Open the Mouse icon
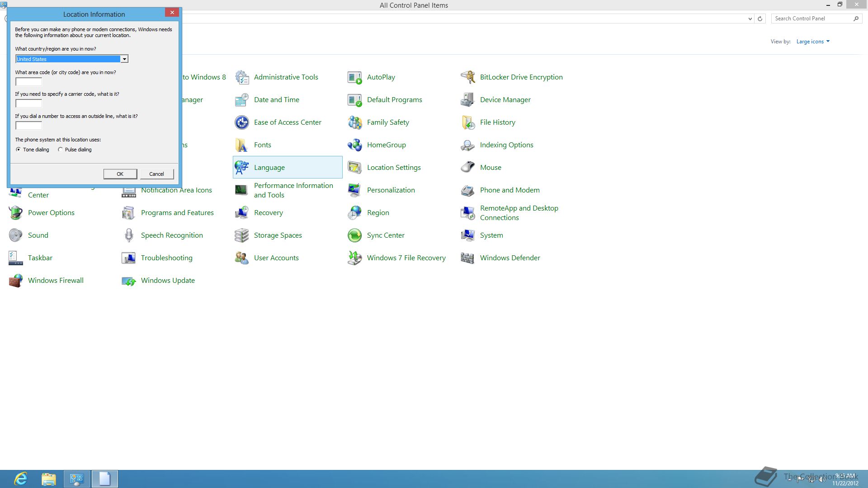Viewport: 868px width, 488px height. pyautogui.click(x=468, y=168)
